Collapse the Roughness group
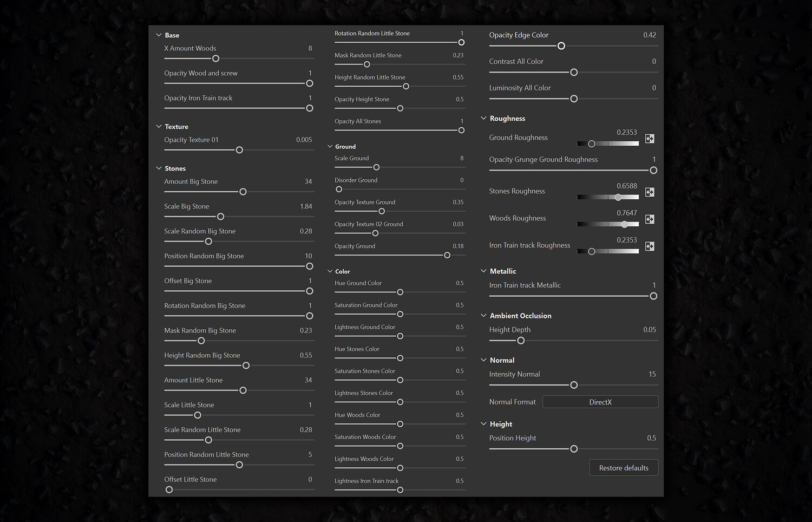The image size is (812, 522). click(x=484, y=119)
